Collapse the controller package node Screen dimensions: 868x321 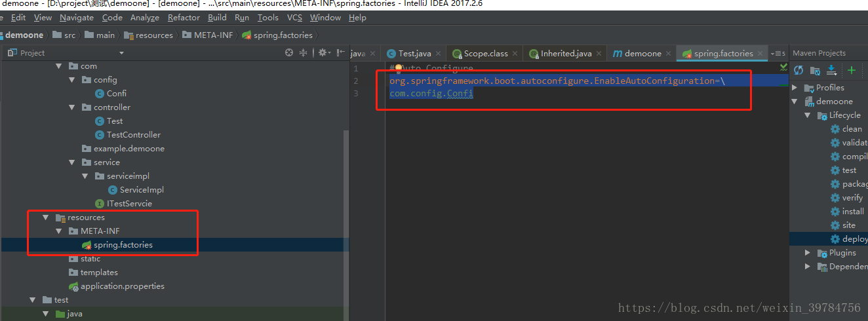71,107
